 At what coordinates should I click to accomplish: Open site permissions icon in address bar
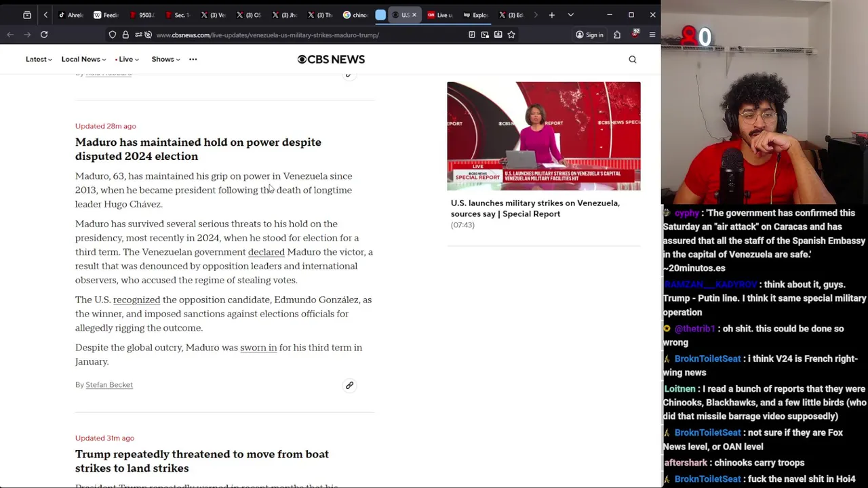pyautogui.click(x=138, y=35)
